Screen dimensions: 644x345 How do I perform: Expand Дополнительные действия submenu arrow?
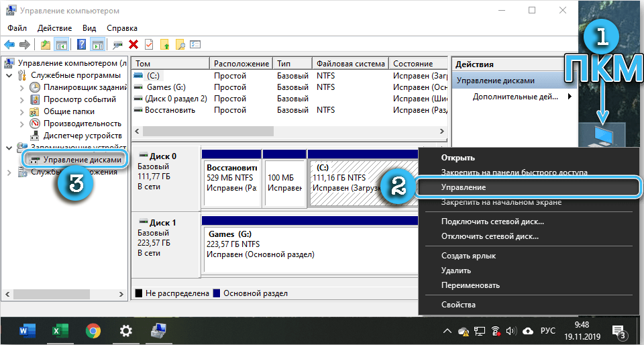[x=570, y=97]
